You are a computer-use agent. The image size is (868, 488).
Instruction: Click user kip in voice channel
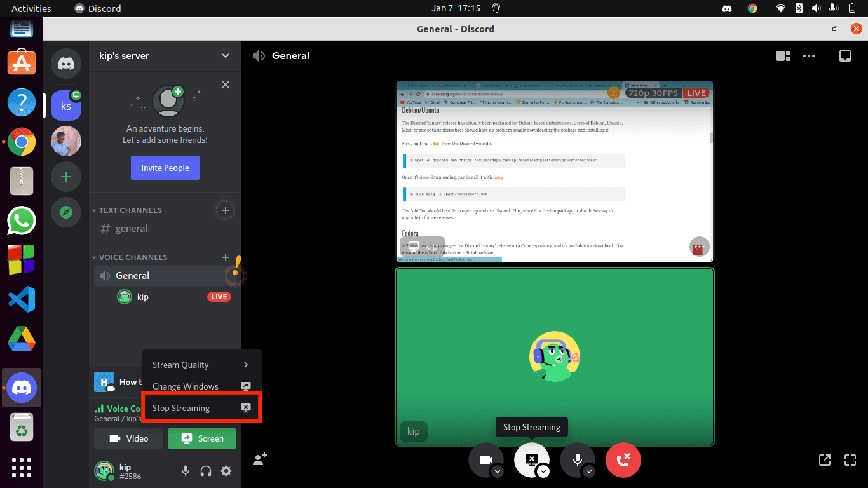(x=143, y=297)
